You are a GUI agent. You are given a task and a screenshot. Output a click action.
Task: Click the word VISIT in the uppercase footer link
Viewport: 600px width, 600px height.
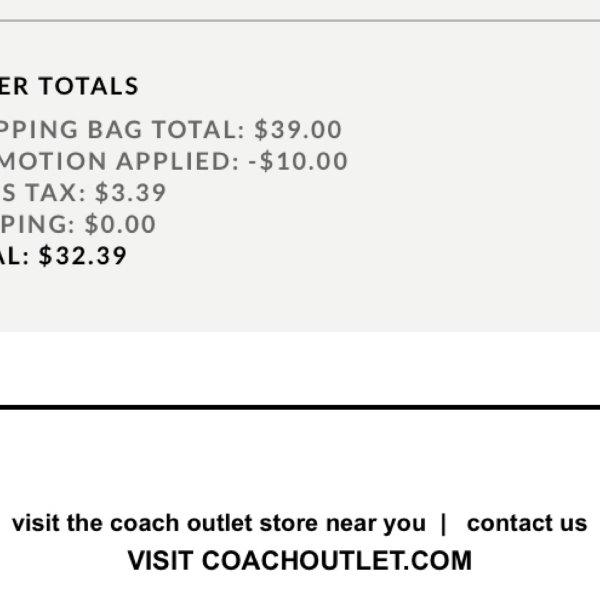click(x=160, y=561)
